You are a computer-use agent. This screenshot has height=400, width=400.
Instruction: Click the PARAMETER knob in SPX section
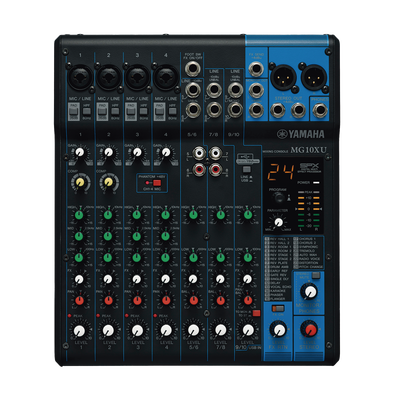click(279, 221)
